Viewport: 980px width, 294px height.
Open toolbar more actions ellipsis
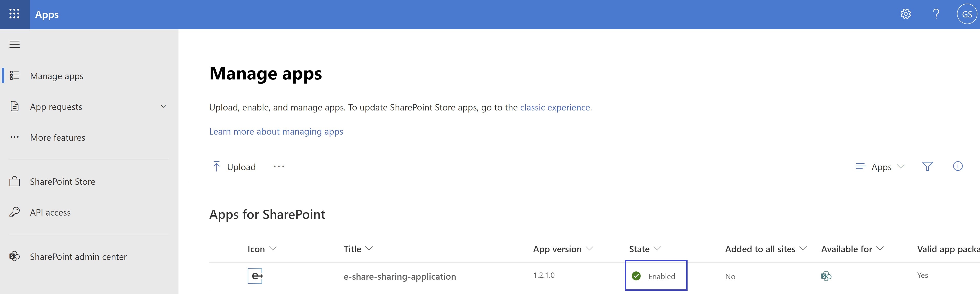pos(279,166)
